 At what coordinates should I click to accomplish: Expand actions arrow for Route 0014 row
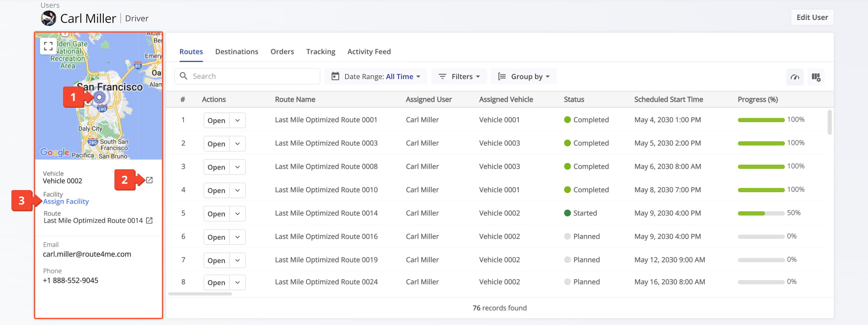[237, 214]
